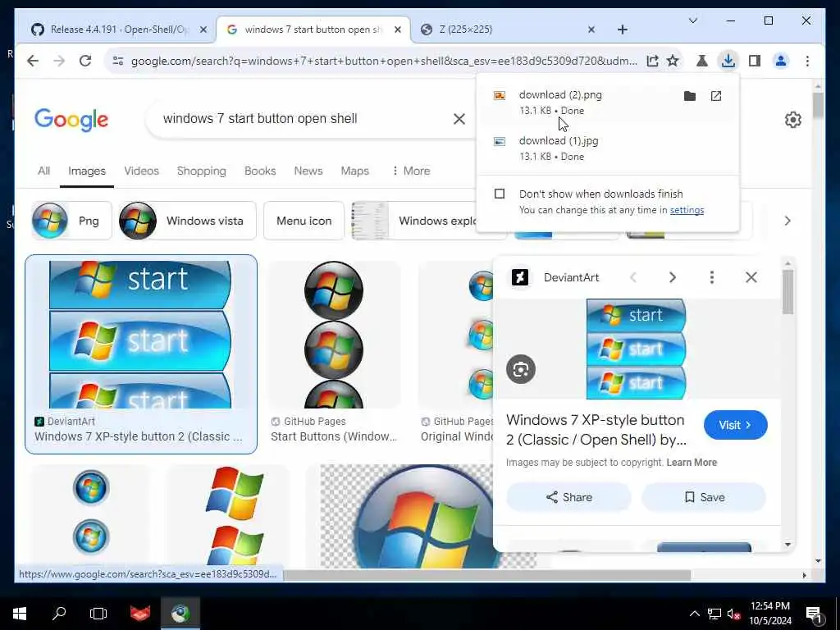Image resolution: width=840 pixels, height=630 pixels.
Task: Search image with Google Lens icon
Action: [521, 369]
